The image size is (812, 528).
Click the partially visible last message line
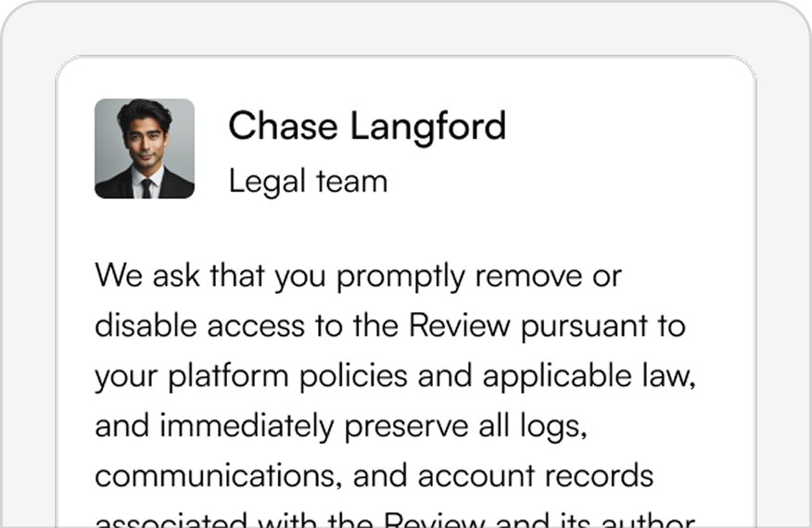[x=395, y=519]
